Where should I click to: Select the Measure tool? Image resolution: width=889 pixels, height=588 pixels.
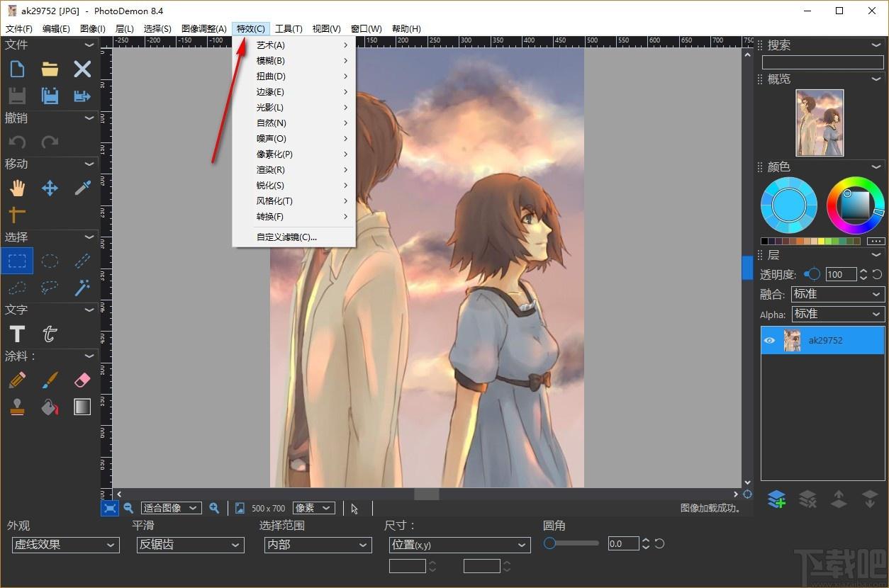point(17,214)
